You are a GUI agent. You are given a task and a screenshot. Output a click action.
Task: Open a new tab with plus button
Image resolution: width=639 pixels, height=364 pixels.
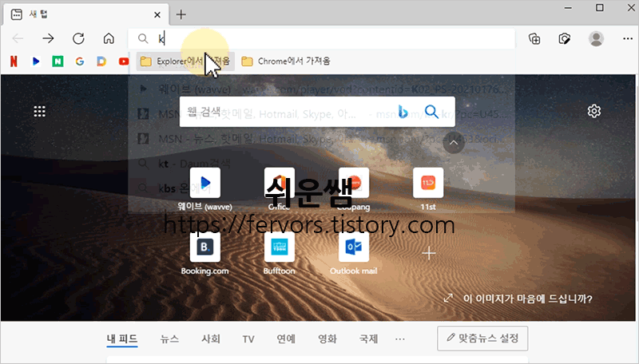click(181, 14)
